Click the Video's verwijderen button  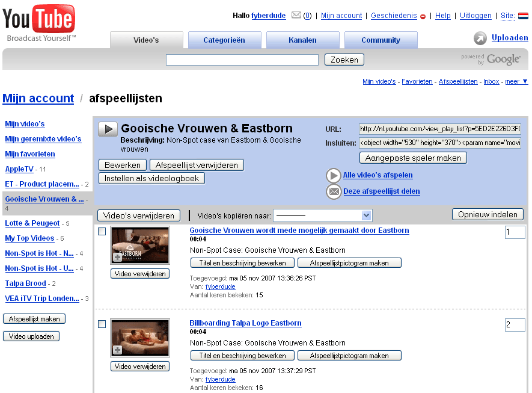(x=139, y=215)
